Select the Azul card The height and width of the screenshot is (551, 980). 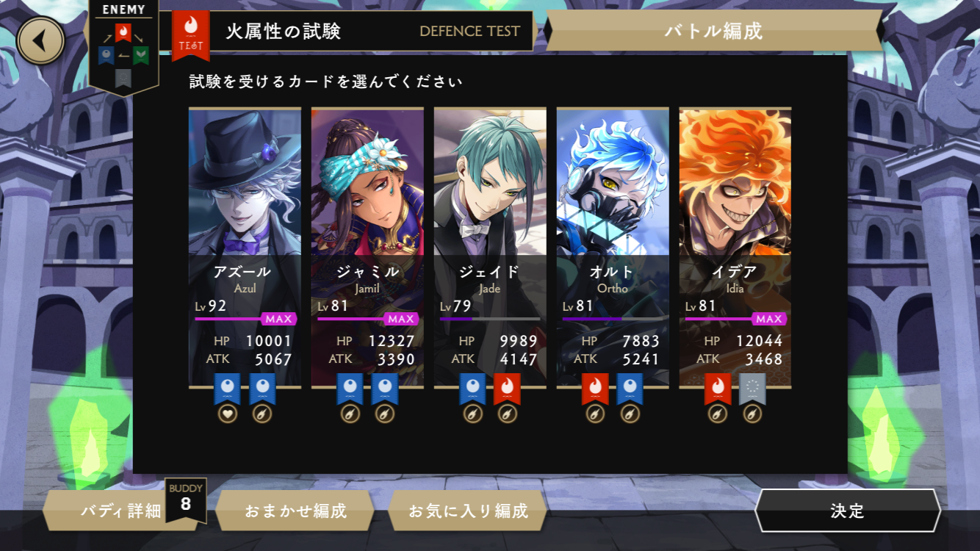coord(245,248)
